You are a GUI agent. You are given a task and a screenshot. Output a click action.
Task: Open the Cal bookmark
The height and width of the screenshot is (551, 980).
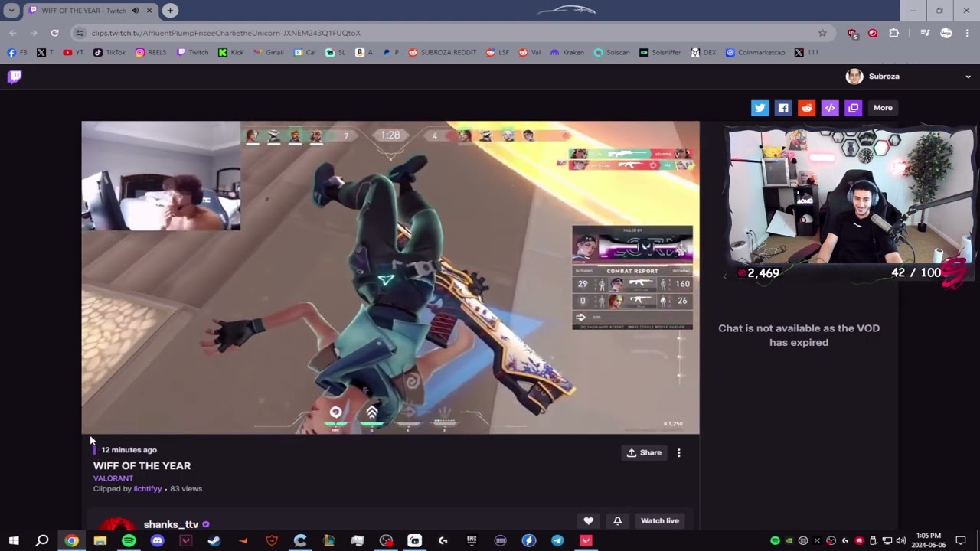pos(305,52)
